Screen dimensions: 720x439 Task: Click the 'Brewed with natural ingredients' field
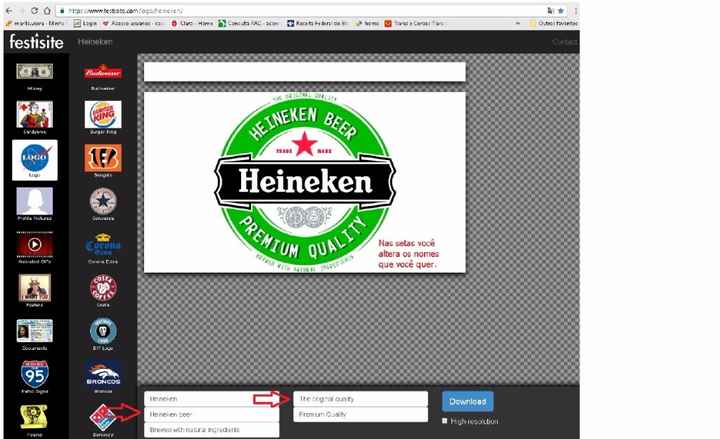(211, 430)
